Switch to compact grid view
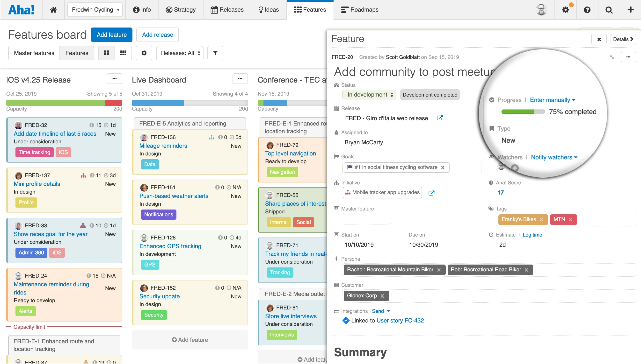 pyautogui.click(x=123, y=53)
